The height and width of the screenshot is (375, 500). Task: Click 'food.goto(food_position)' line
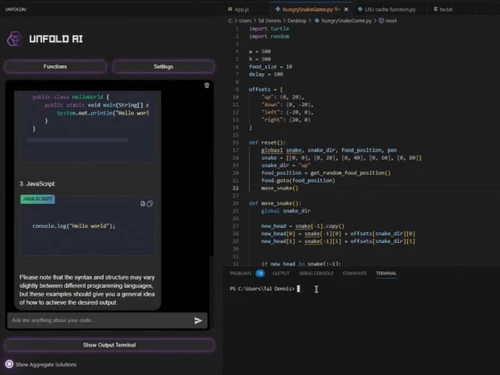click(298, 181)
